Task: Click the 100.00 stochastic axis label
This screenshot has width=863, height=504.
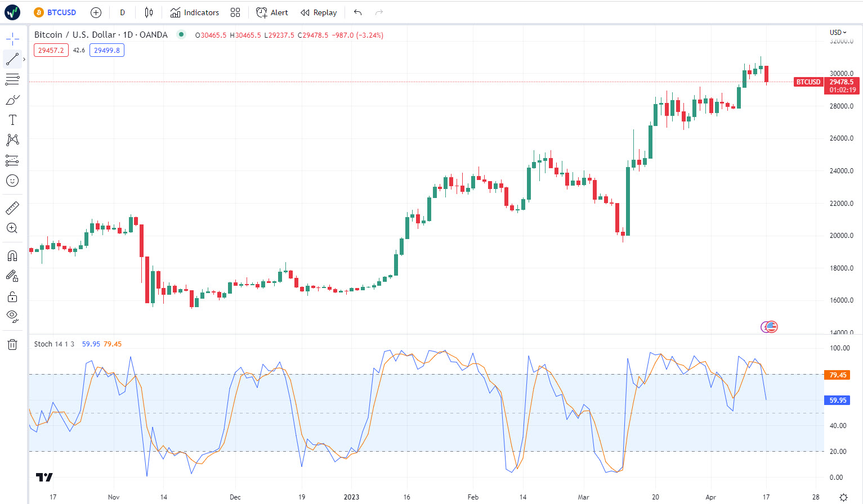Action: click(x=840, y=348)
